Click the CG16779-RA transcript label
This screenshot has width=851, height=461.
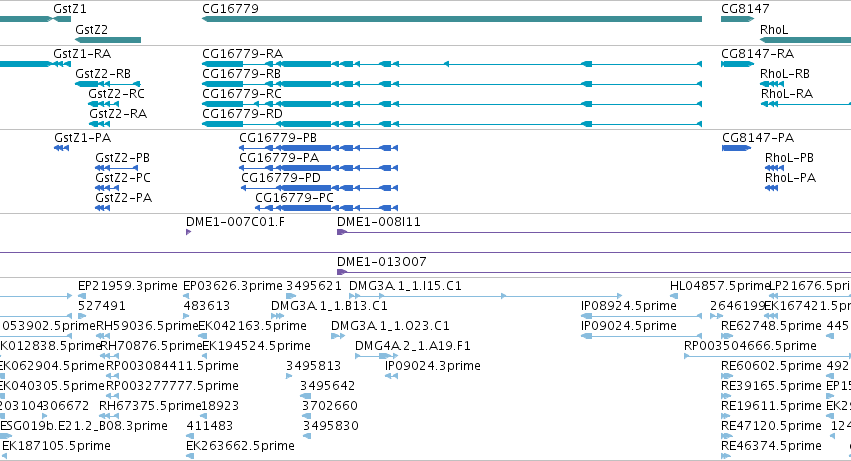(x=243, y=54)
